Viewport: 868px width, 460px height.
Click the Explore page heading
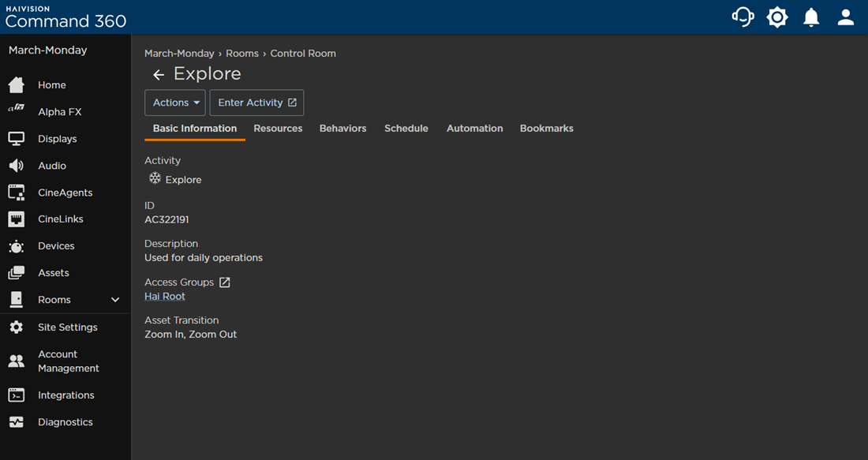tap(208, 73)
